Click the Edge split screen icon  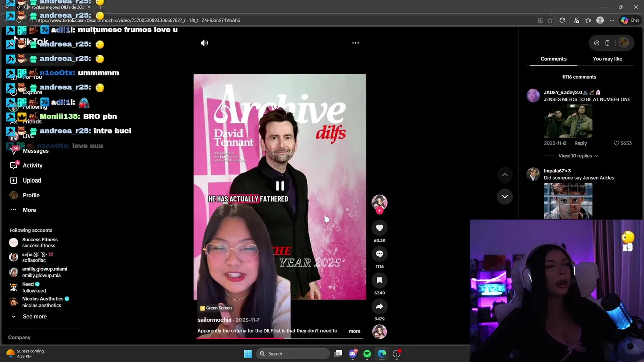click(540, 20)
